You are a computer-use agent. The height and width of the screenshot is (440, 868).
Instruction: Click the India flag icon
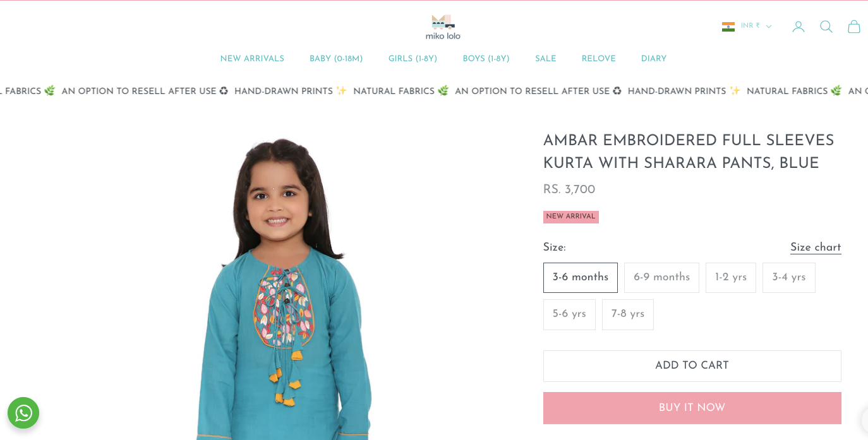point(728,27)
